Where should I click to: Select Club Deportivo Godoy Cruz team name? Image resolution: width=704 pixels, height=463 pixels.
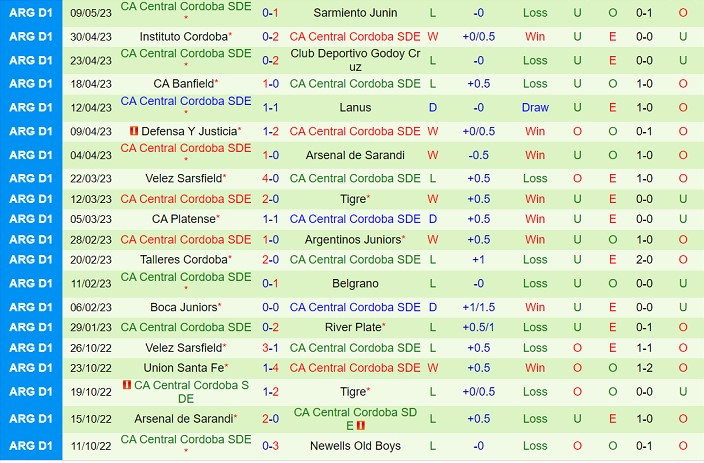(355, 60)
